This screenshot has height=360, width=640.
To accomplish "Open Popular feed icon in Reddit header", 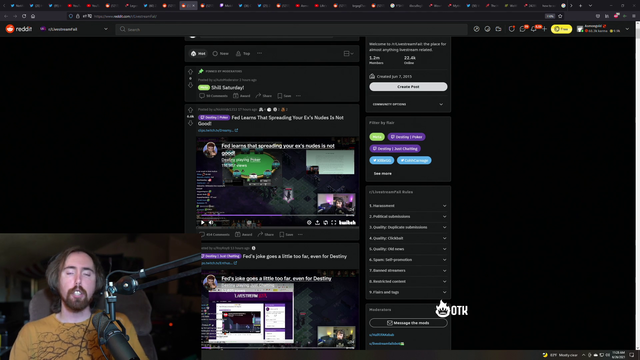I will [476, 29].
